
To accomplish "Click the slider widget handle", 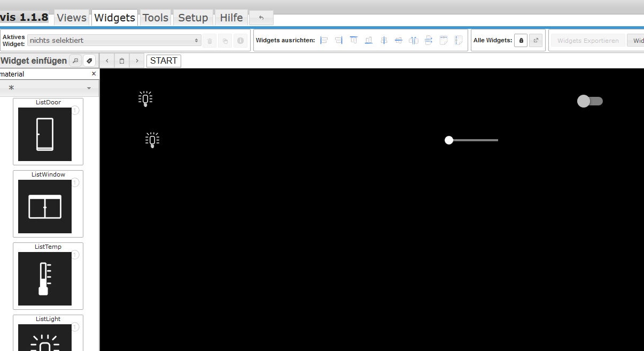I will tap(449, 140).
